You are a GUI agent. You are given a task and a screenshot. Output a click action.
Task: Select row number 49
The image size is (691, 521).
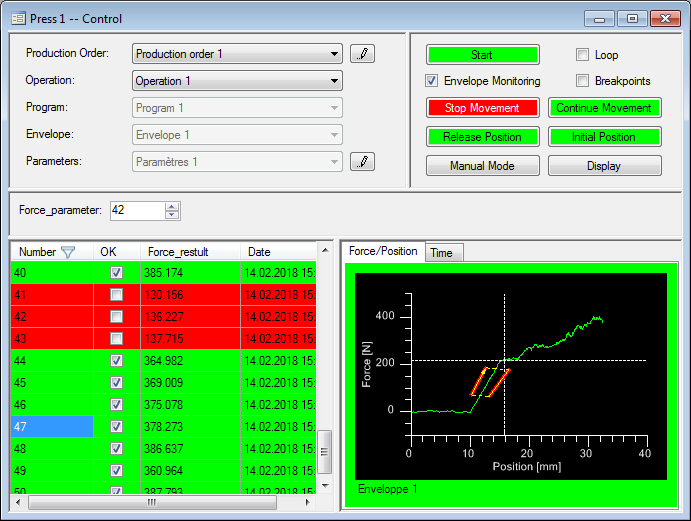[52, 471]
